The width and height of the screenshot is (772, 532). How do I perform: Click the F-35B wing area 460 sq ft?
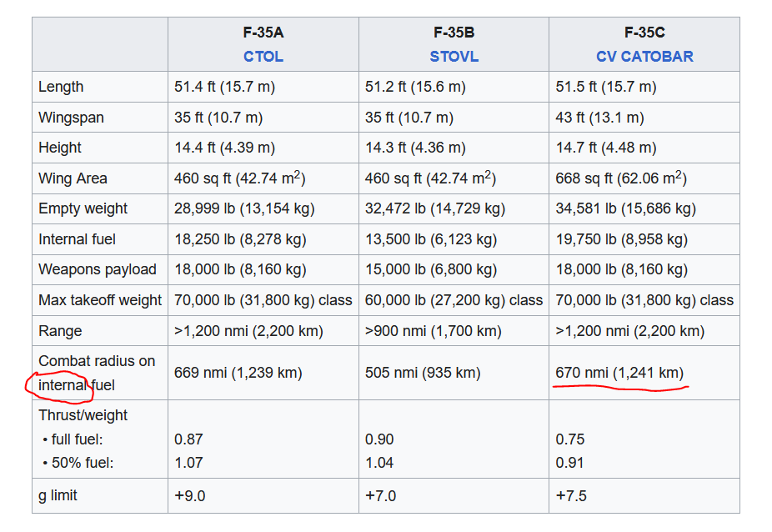click(x=430, y=178)
